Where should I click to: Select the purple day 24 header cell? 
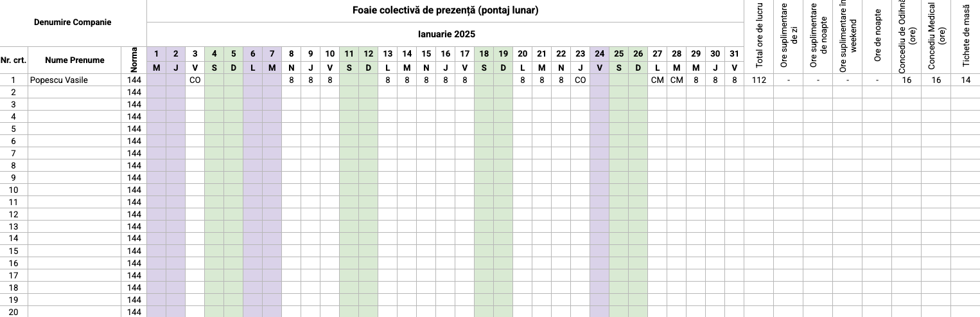(x=599, y=54)
